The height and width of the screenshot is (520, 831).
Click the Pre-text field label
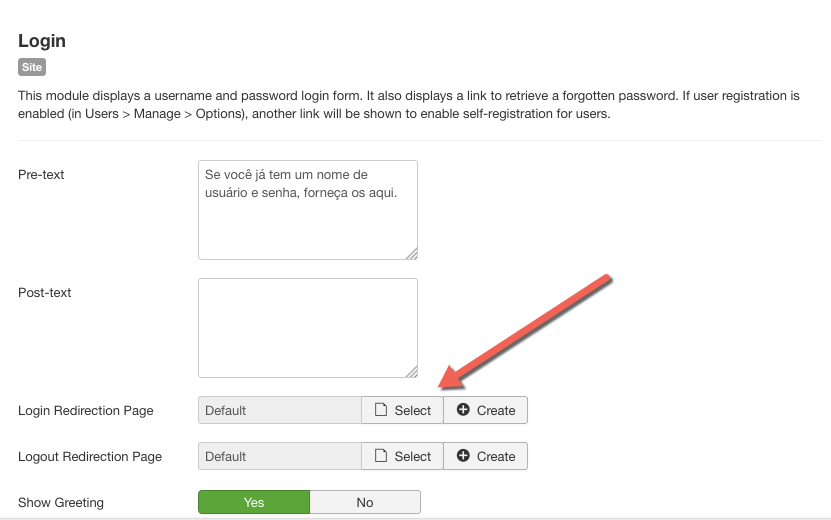click(x=41, y=175)
